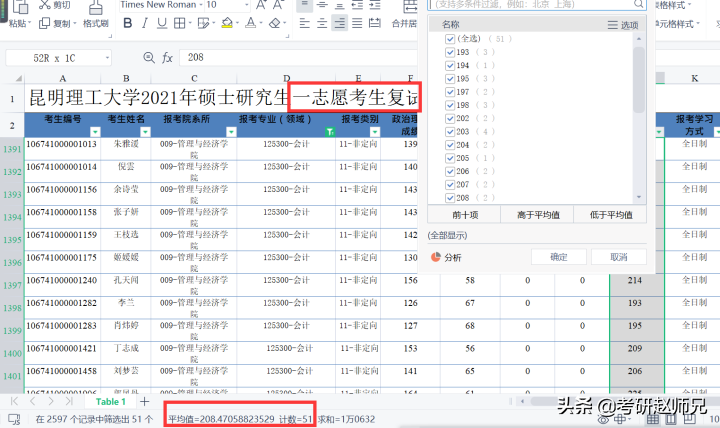This screenshot has width=720, height=428.
Task: Click the distributed alignment icon
Action: click(375, 23)
